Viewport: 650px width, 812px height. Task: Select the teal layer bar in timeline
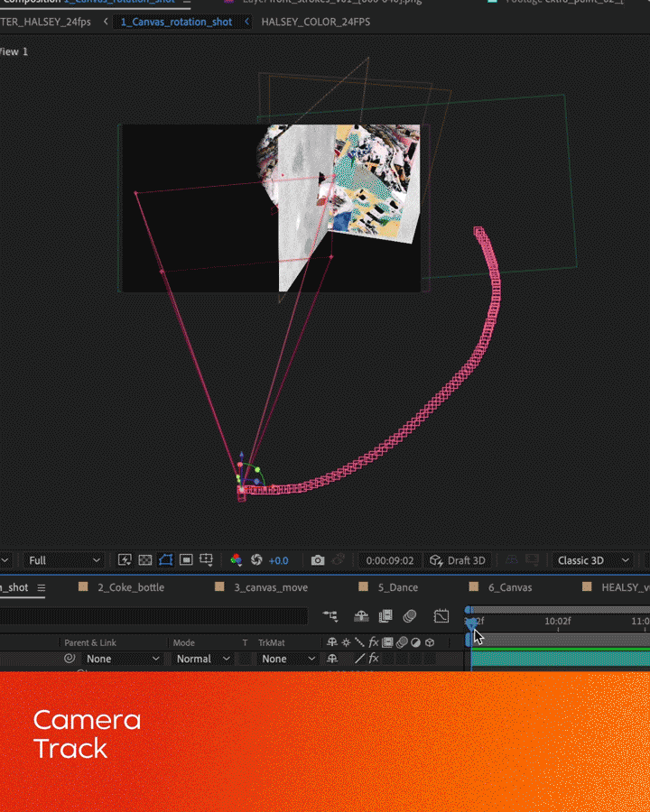tap(561, 659)
